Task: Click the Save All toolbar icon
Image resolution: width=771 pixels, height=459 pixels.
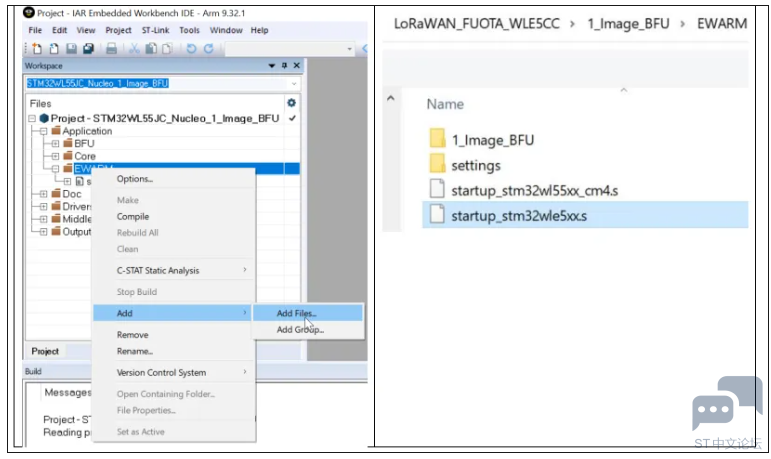Action: coord(89,48)
